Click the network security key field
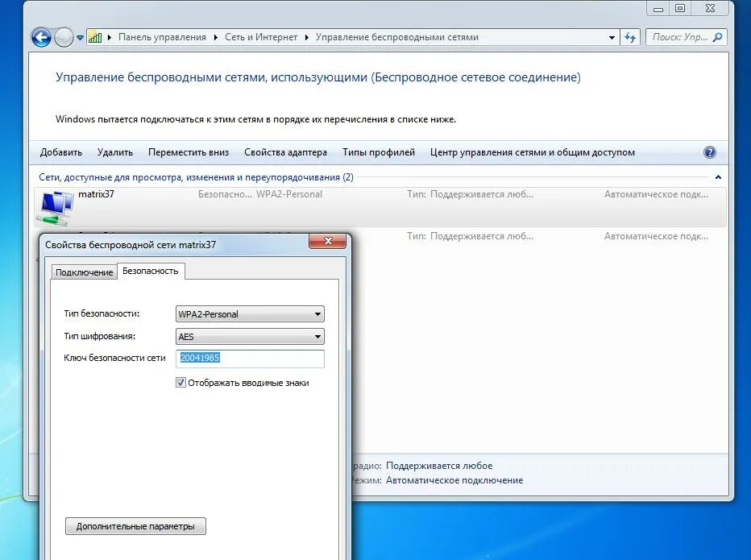751x560 pixels. coord(250,359)
